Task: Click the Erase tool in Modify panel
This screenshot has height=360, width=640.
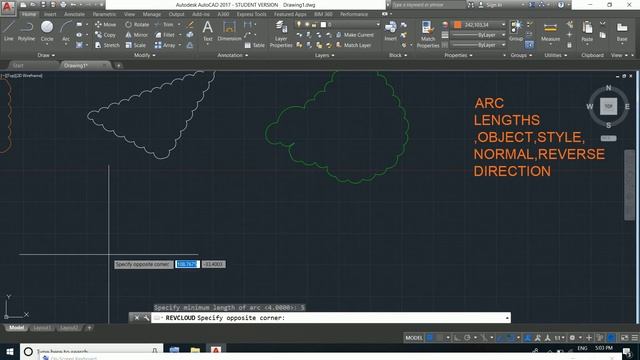Action: tap(190, 24)
